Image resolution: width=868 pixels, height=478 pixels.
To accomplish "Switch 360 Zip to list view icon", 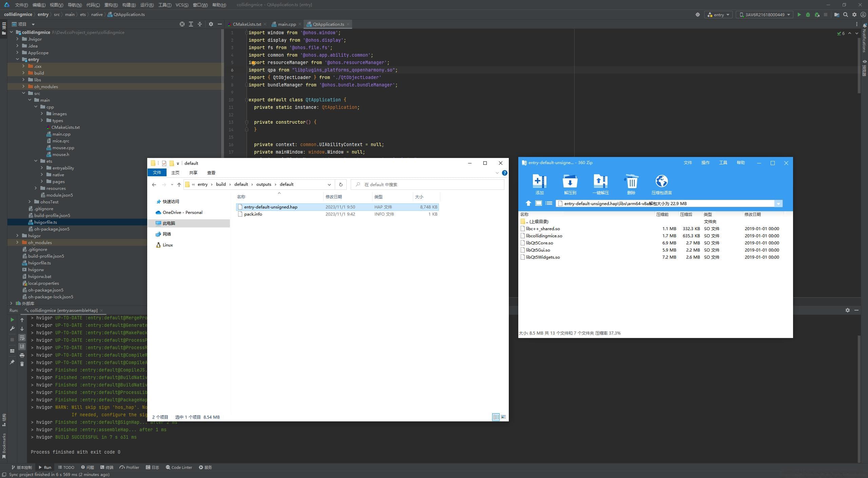I will [x=548, y=203].
